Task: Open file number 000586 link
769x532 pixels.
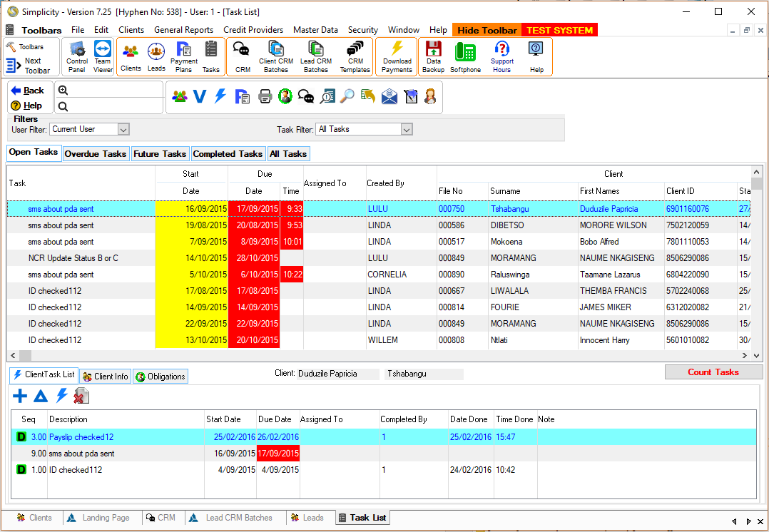Action: [x=451, y=225]
